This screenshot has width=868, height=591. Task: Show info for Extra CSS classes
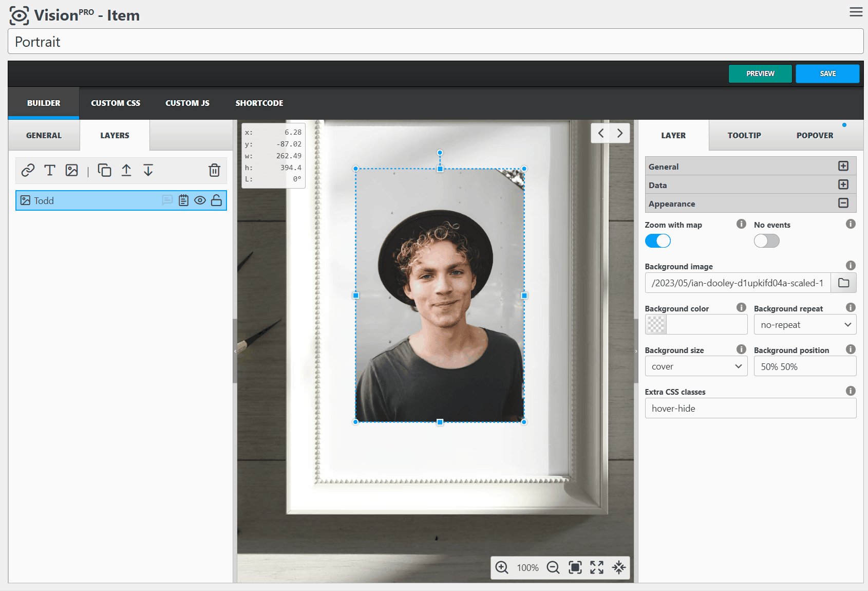(x=851, y=391)
